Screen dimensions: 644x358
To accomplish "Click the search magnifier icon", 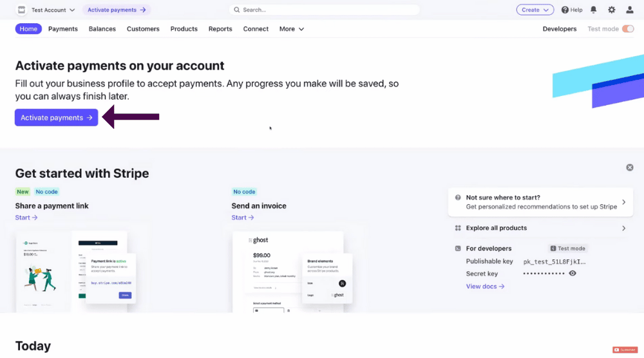I will 236,10.
